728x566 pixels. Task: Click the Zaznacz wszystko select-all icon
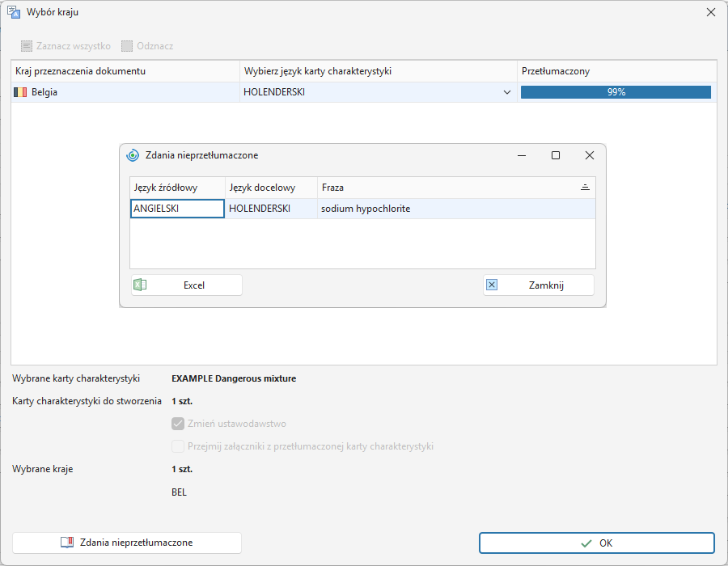[x=27, y=46]
